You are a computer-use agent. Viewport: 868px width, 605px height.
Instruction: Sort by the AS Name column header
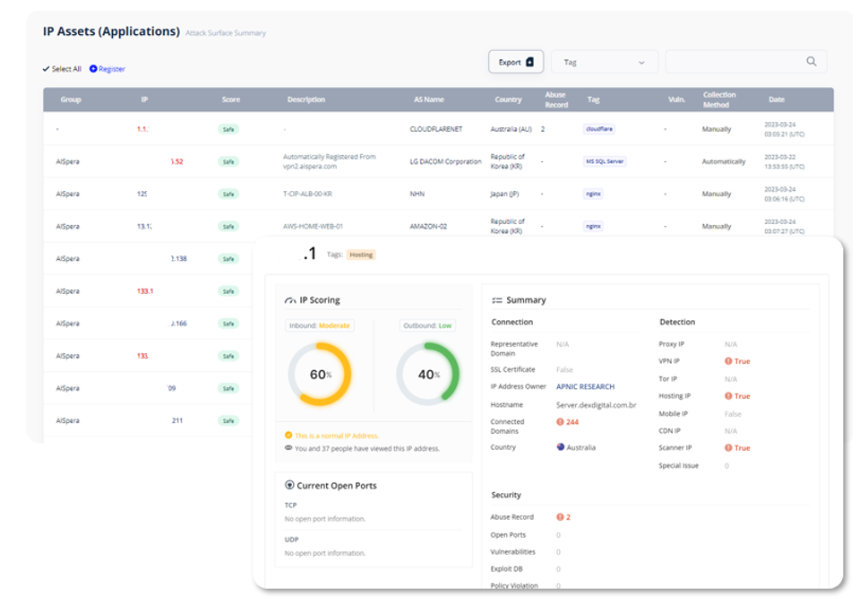429,99
